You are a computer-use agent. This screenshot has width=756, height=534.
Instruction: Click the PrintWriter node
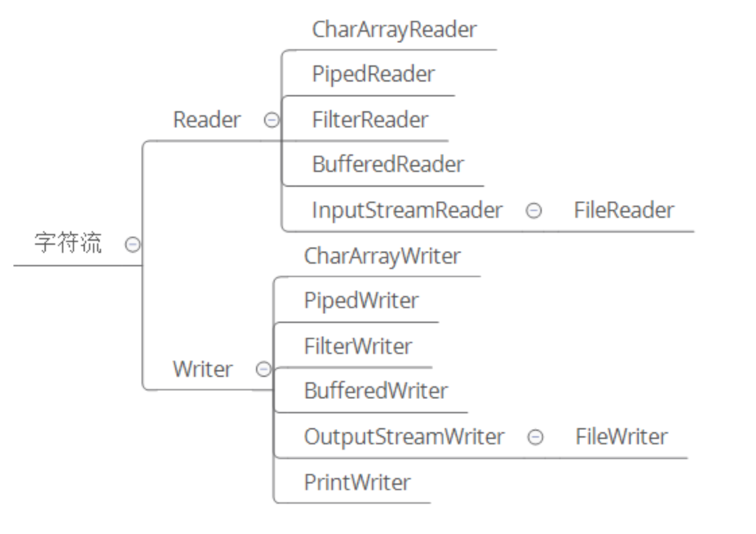tap(357, 483)
